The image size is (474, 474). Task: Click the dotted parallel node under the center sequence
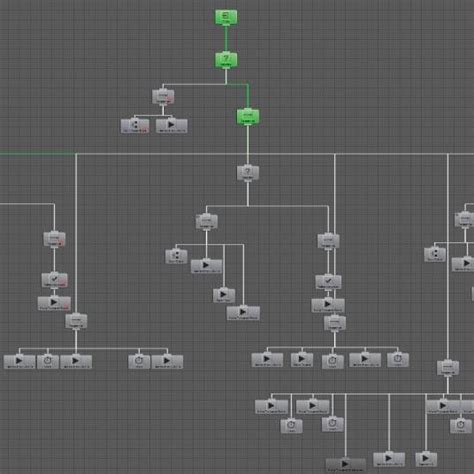176,256
